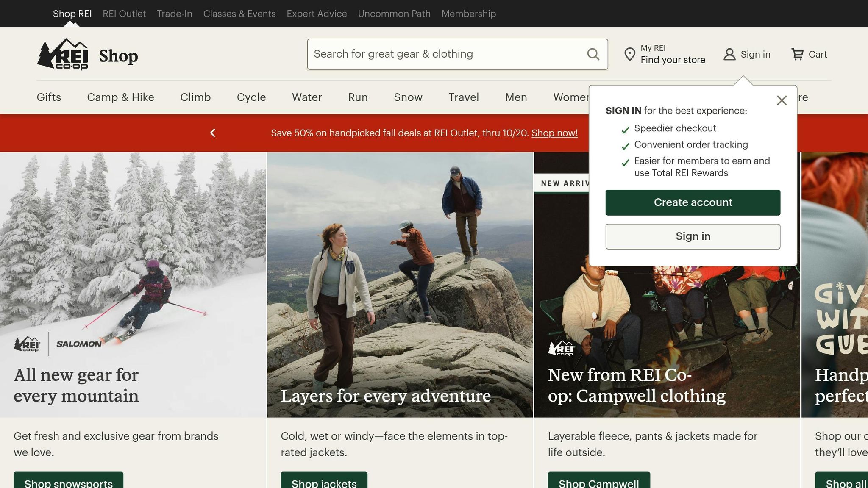Click the Create account button
The height and width of the screenshot is (488, 868).
tap(693, 202)
